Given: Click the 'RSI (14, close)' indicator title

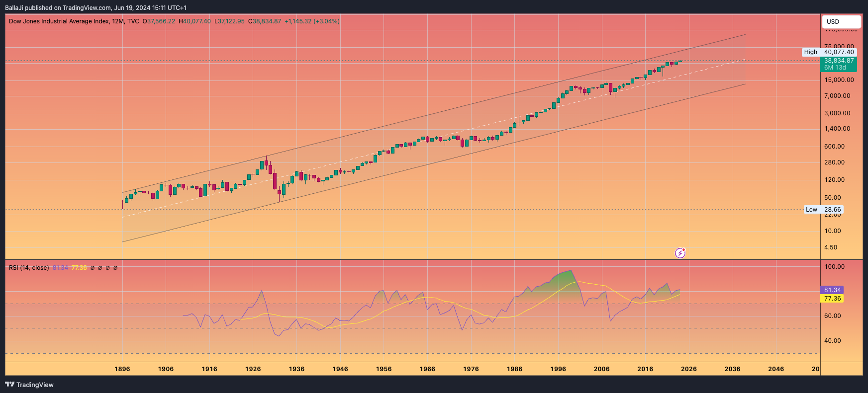Looking at the screenshot, I should pos(29,268).
